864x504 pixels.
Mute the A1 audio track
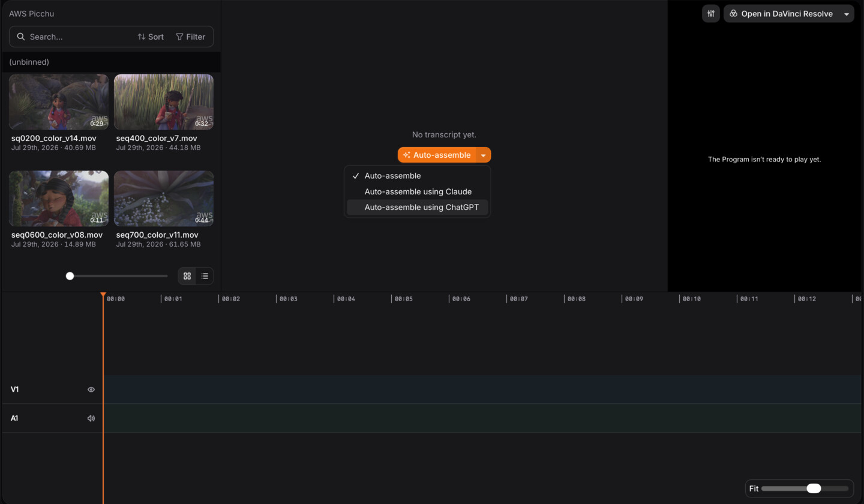[x=91, y=418]
